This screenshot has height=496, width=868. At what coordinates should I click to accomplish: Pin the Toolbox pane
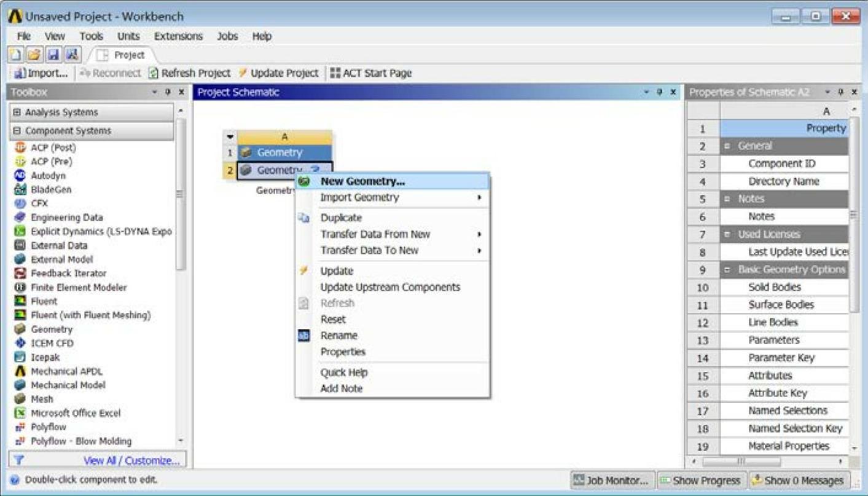click(167, 92)
